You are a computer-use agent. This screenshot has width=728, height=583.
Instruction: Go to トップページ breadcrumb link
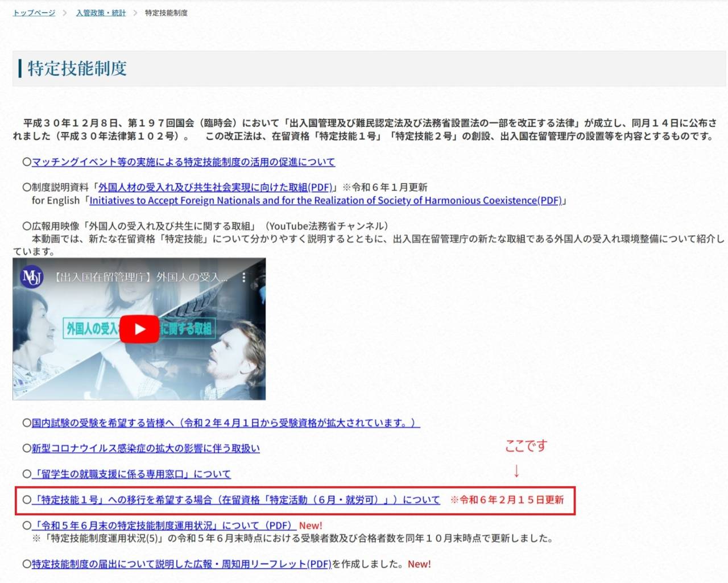34,13
